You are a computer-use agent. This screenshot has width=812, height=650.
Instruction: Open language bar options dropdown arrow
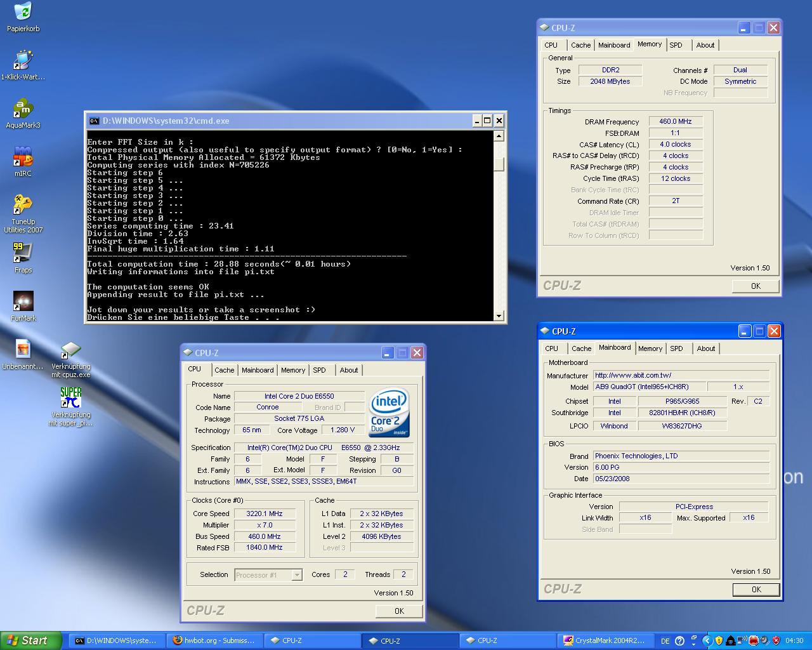pos(693,645)
